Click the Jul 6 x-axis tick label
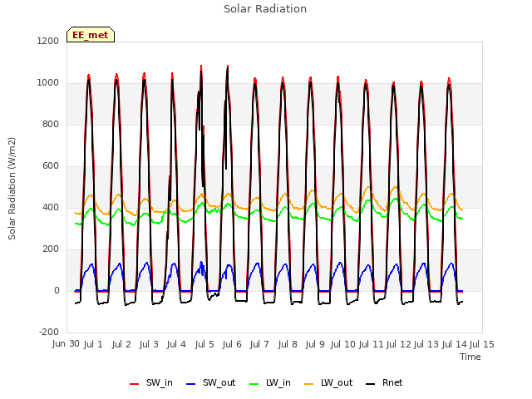Image resolution: width=532 pixels, height=399 pixels. tap(232, 344)
